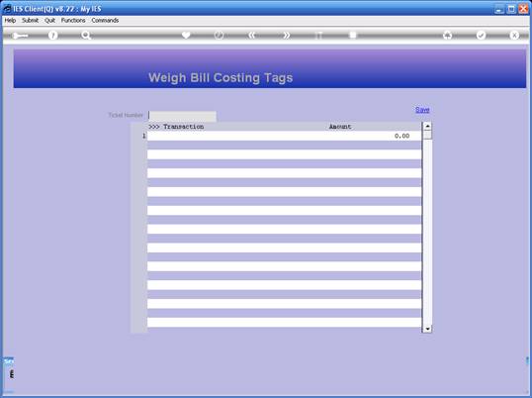
Task: Click the key icon in the toolbar
Action: pos(20,36)
